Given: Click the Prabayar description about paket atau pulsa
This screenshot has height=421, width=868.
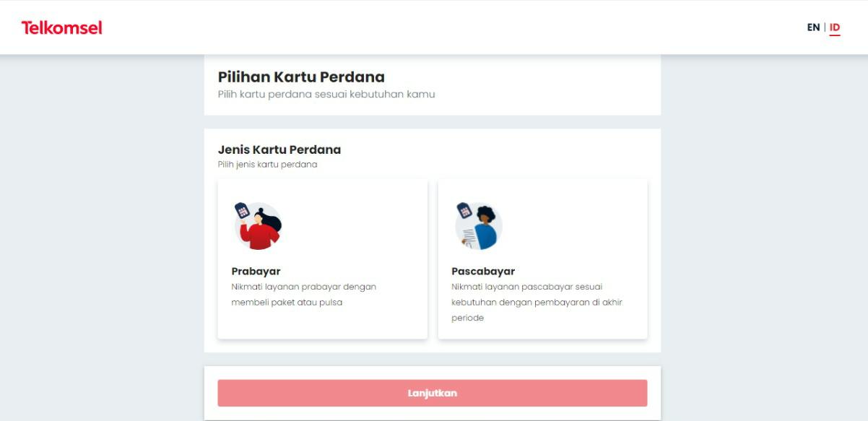Looking at the screenshot, I should (x=303, y=295).
